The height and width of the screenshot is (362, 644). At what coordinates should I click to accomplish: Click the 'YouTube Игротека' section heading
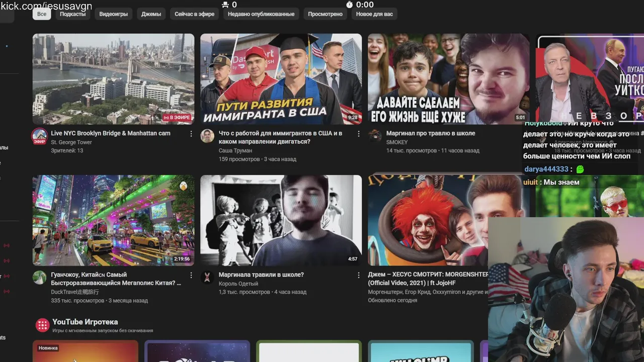[85, 322]
